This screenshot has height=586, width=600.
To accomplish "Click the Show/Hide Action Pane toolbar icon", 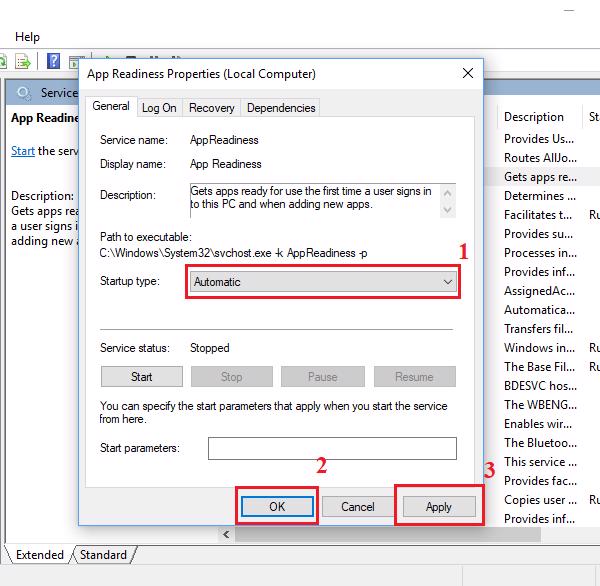I will 74,62.
